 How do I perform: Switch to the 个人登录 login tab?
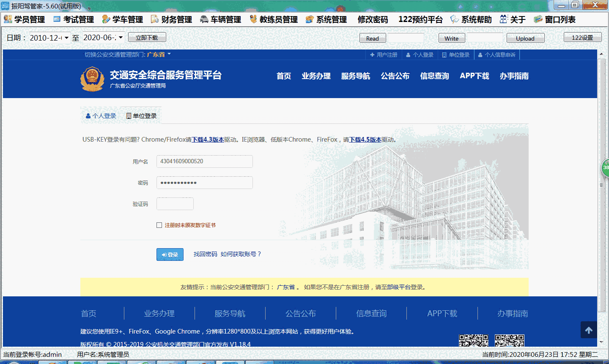coord(101,116)
